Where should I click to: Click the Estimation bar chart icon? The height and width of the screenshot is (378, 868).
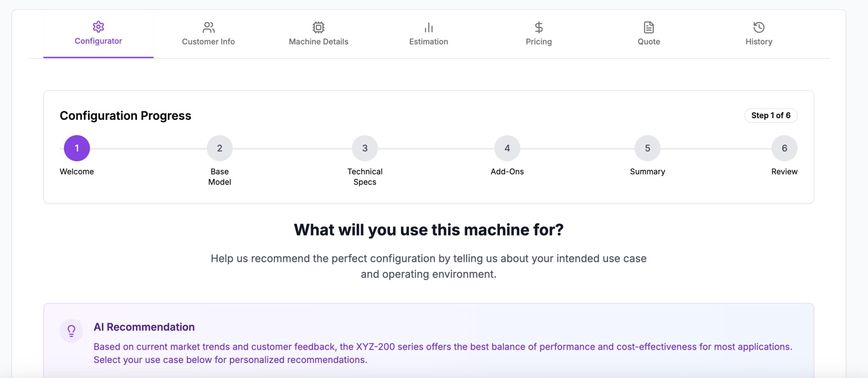(x=429, y=27)
